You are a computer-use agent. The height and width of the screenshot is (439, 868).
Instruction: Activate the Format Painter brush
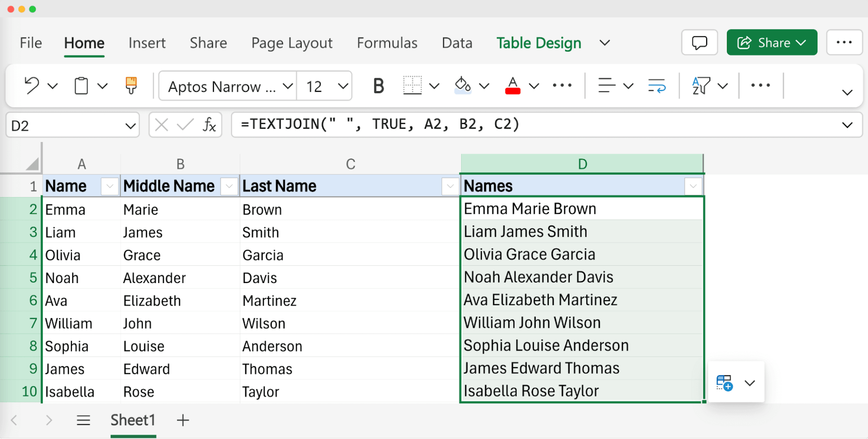131,85
